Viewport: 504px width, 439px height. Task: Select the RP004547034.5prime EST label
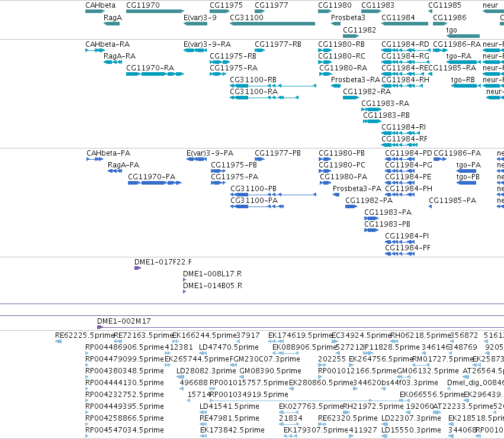(124, 430)
